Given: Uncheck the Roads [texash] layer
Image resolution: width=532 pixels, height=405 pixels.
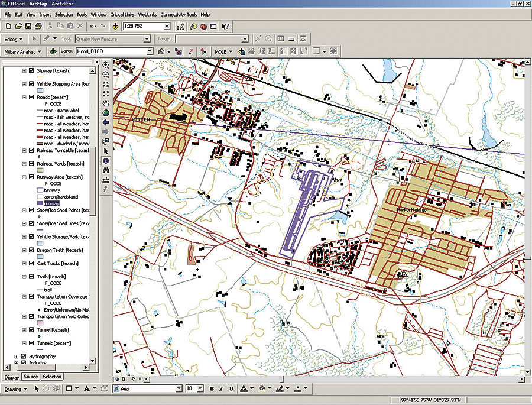Looking at the screenshot, I should click(x=31, y=97).
